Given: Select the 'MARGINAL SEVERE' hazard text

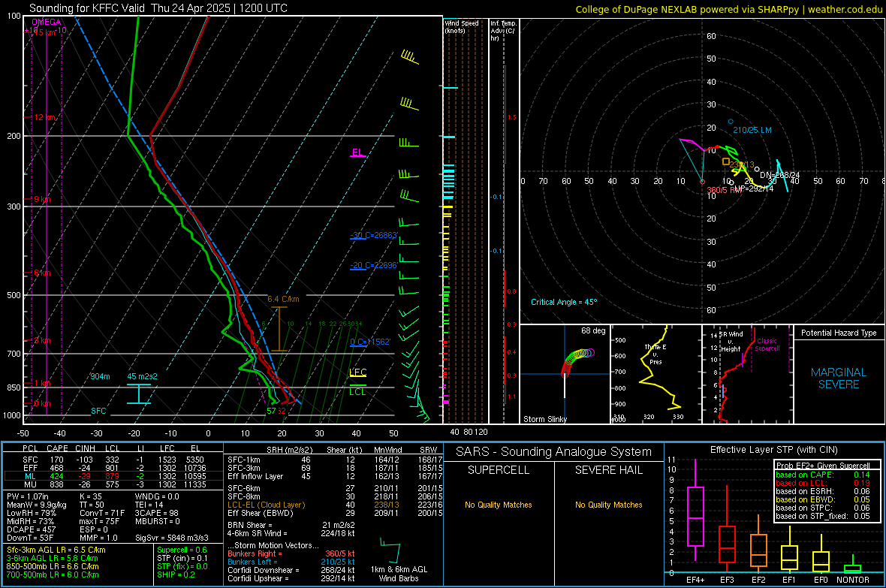Looking at the screenshot, I should (839, 378).
